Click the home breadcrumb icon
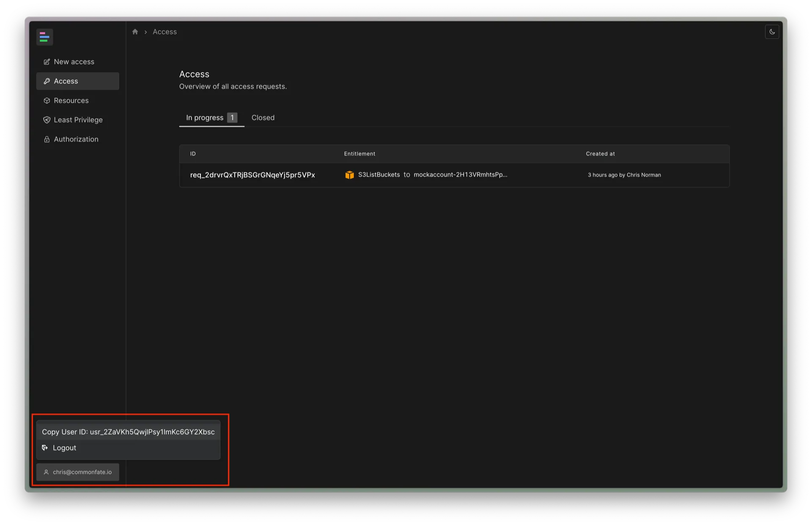The image size is (812, 525). (x=135, y=32)
